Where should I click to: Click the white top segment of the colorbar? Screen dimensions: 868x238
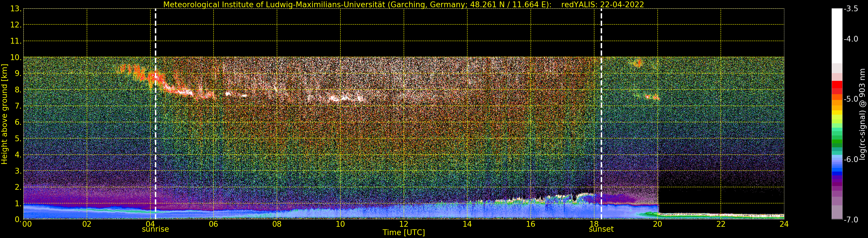point(837,36)
